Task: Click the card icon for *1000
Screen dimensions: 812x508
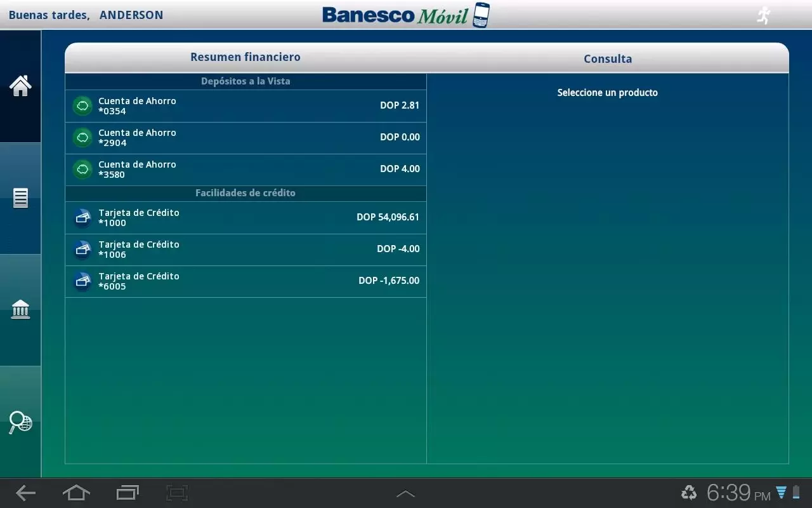Action: [82, 218]
